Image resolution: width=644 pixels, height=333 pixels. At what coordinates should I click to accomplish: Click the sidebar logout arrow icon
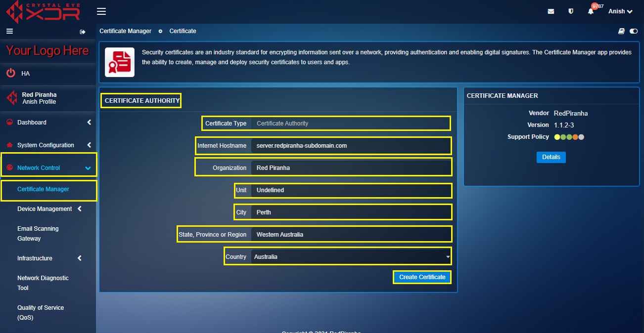pyautogui.click(x=83, y=32)
